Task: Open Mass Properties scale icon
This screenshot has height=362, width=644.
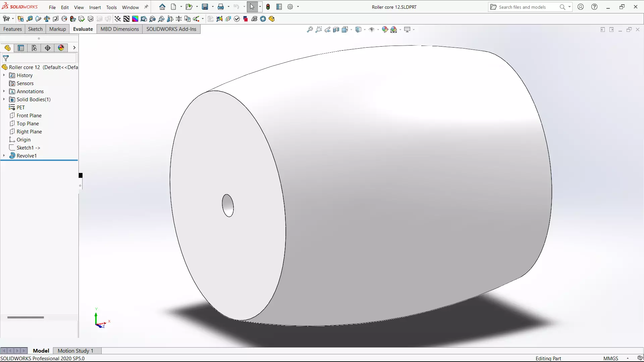Action: [x=47, y=19]
